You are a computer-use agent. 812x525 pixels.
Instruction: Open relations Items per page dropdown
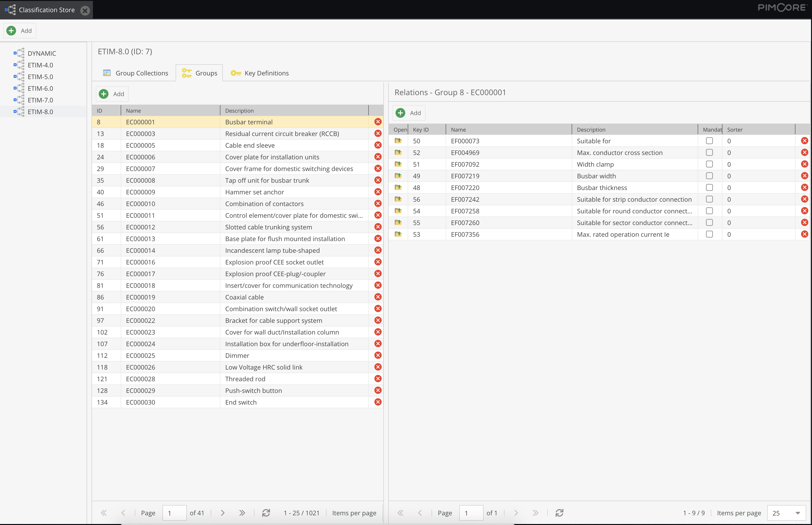pyautogui.click(x=798, y=513)
